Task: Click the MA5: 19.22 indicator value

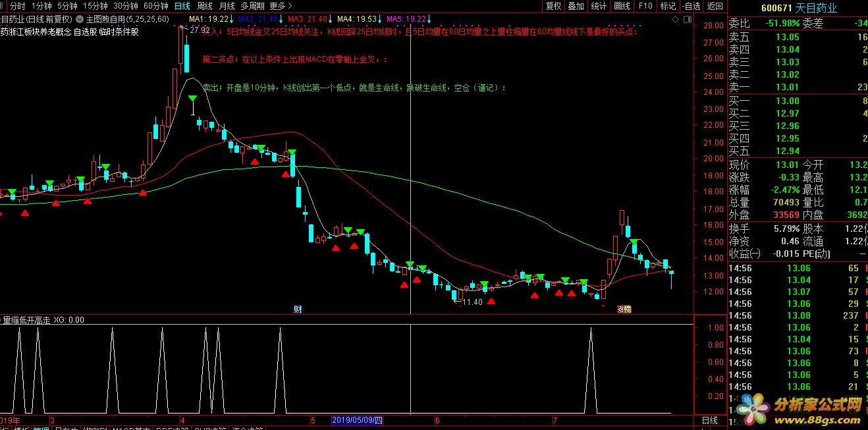Action: (410, 19)
